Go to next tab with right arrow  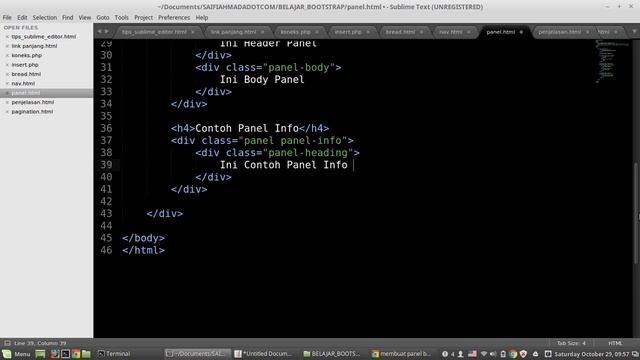[x=107, y=31]
